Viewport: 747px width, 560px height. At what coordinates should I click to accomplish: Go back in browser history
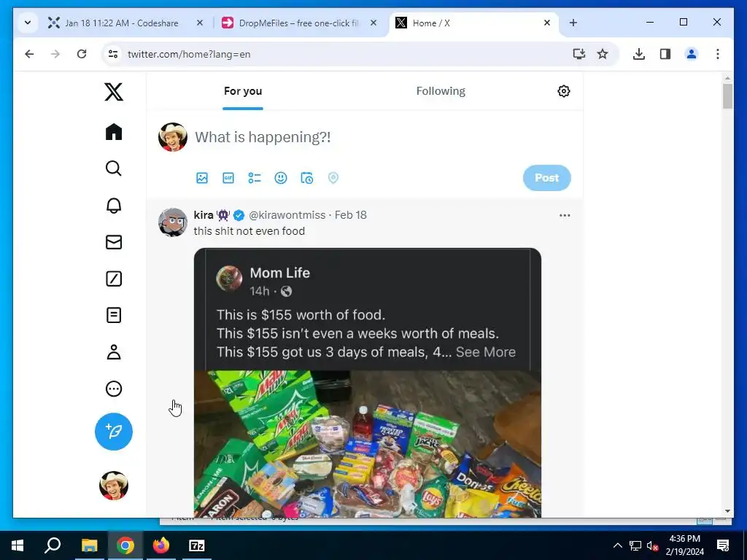[29, 54]
